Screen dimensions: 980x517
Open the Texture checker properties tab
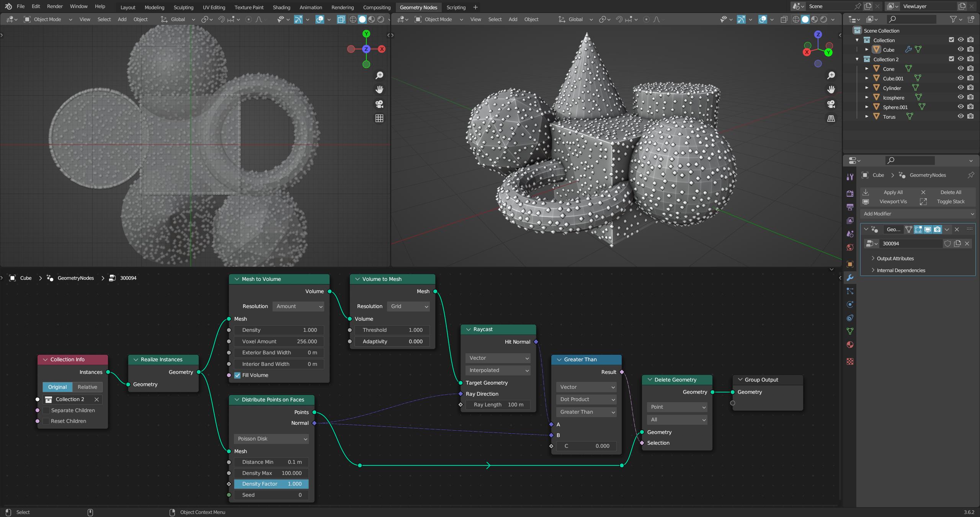[x=850, y=361]
